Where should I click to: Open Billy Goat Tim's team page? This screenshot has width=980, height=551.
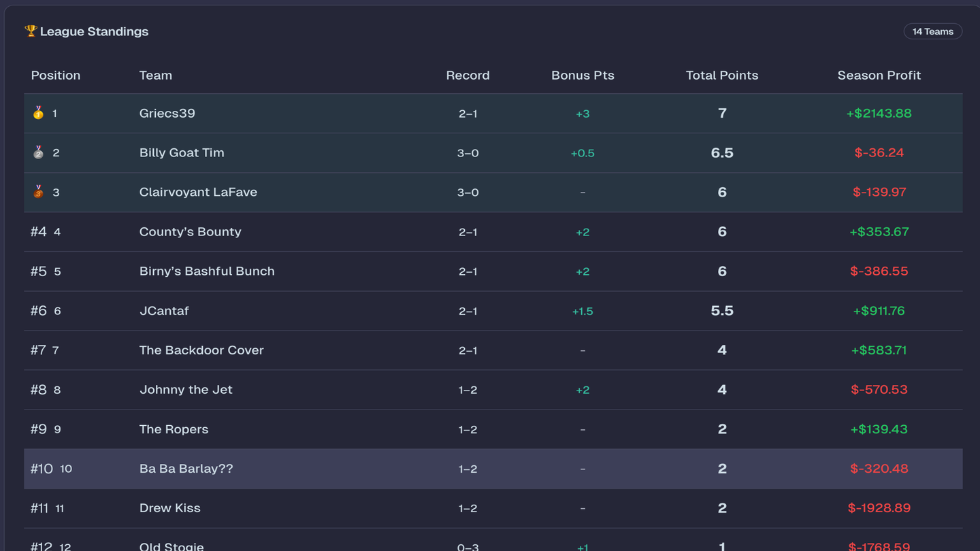coord(181,152)
